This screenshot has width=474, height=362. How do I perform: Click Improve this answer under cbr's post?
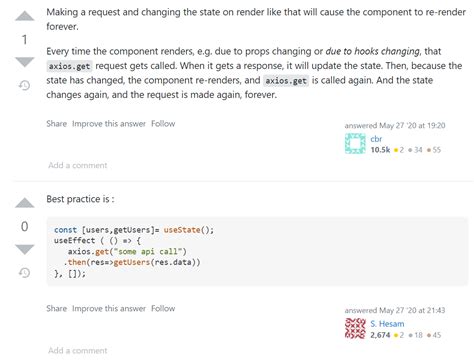(x=109, y=124)
